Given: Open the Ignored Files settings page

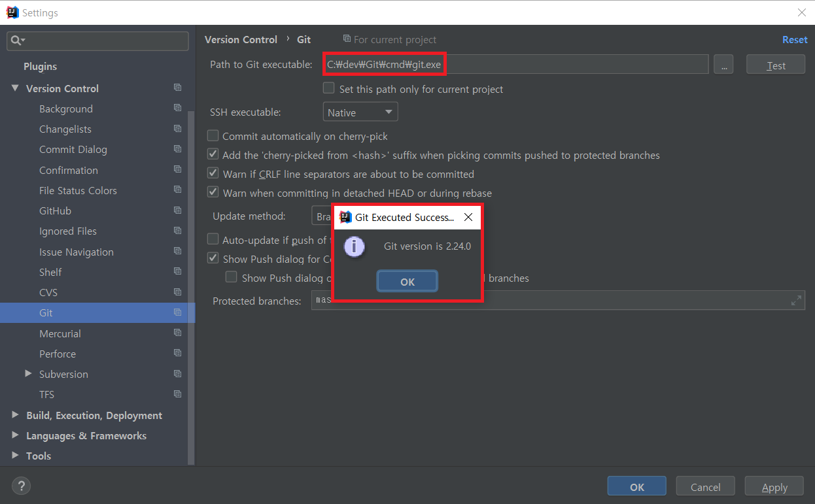Looking at the screenshot, I should 68,231.
